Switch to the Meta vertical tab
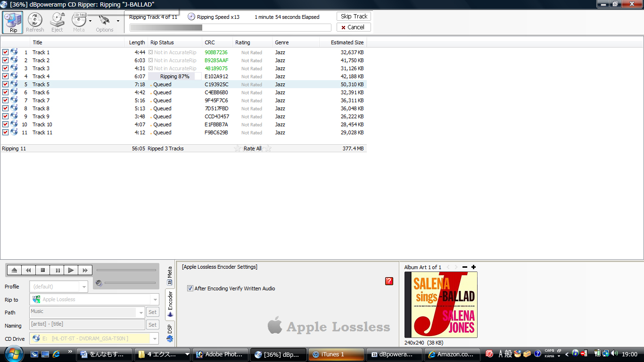The height and width of the screenshot is (362, 644). (170, 276)
